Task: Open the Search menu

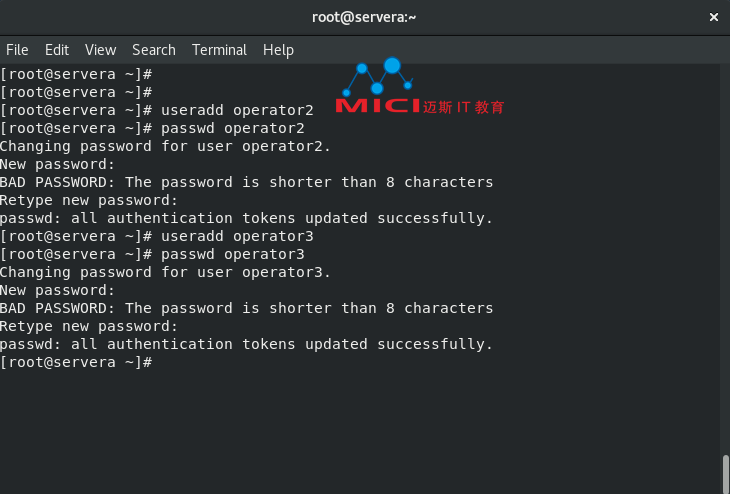Action: pos(154,50)
